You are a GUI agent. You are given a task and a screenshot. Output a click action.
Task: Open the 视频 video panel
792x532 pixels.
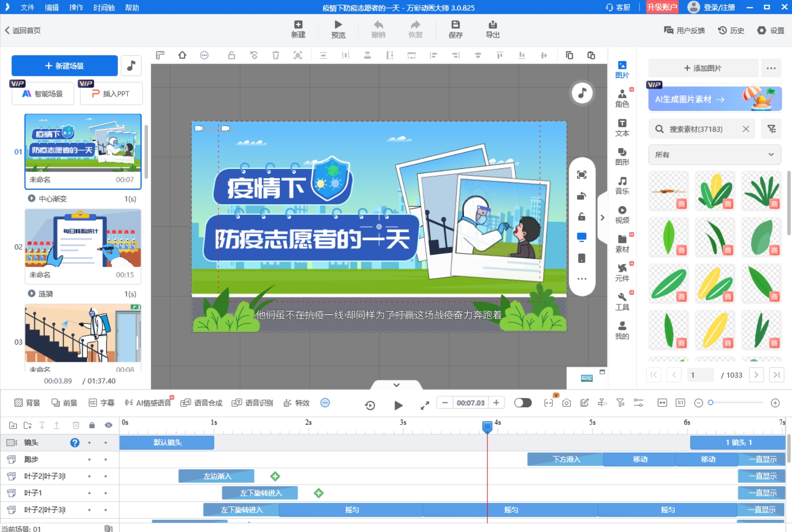point(622,214)
